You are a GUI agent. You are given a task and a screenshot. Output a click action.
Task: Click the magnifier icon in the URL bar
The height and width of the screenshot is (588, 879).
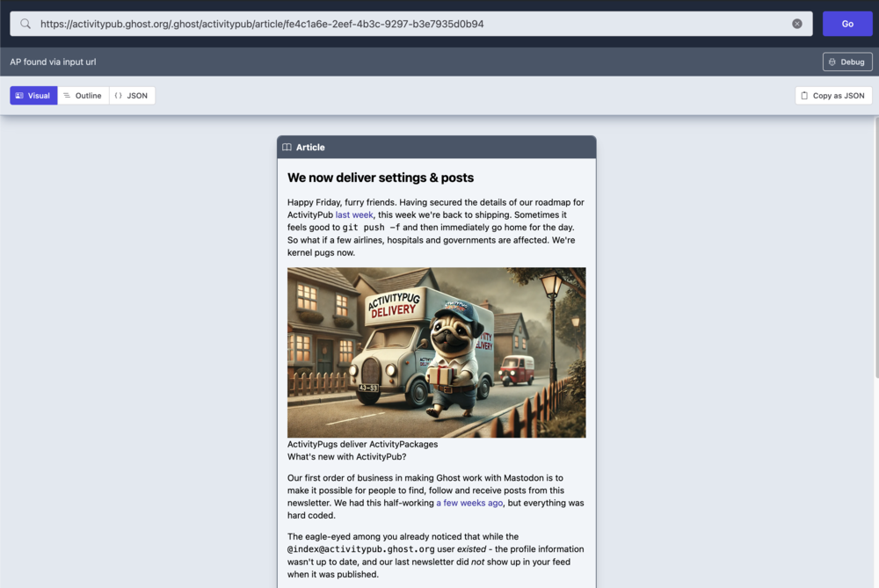tap(25, 24)
